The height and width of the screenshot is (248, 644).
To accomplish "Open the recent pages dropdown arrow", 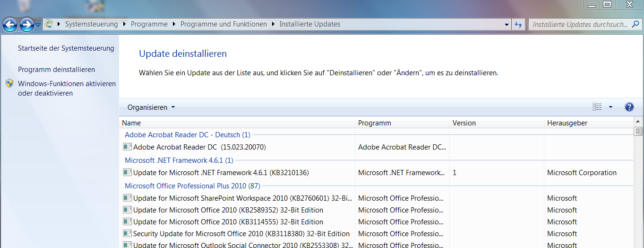I will (x=38, y=25).
